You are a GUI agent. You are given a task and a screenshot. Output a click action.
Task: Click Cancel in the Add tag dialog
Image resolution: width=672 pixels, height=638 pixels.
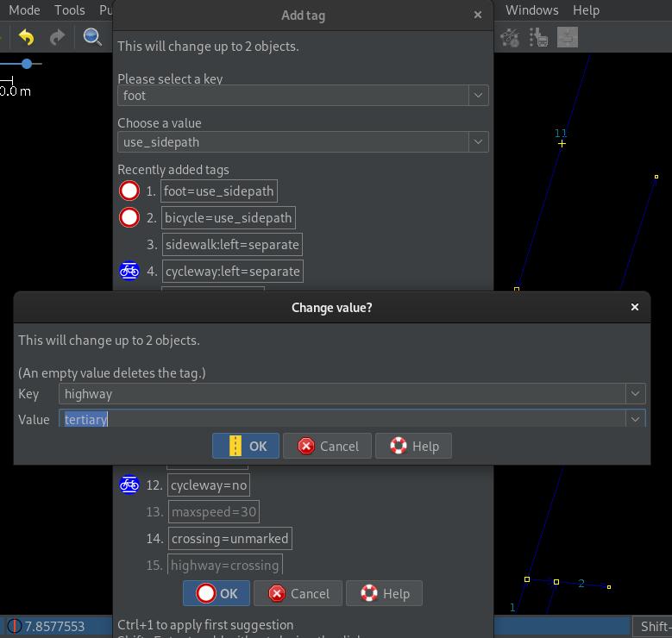[298, 593]
